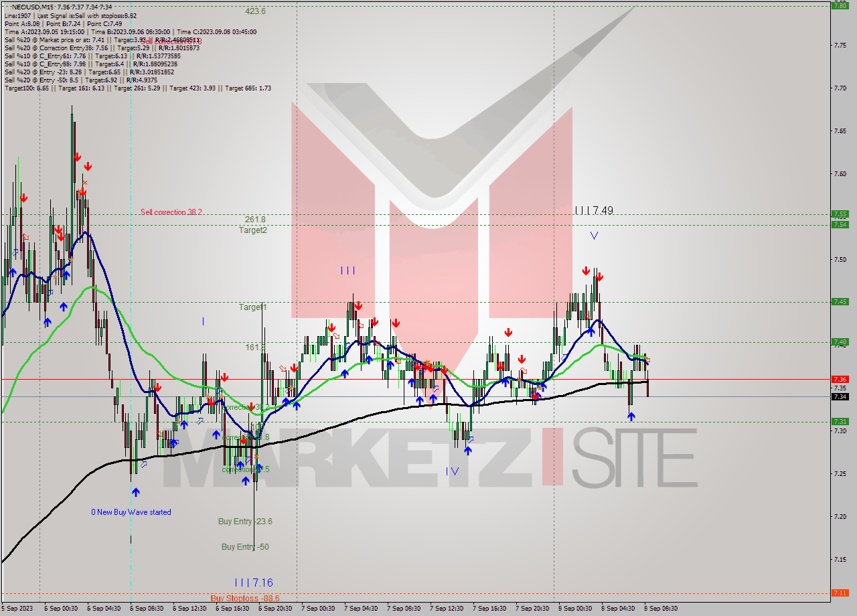Click the '7 Sep 12:30' time label

point(447,609)
